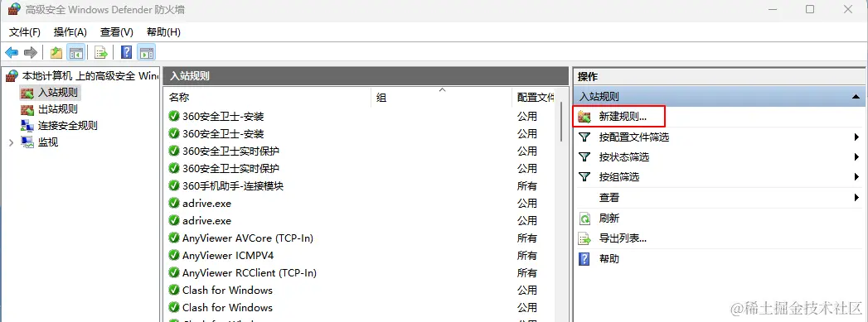Select 入站规则 in the left tree

(57, 92)
